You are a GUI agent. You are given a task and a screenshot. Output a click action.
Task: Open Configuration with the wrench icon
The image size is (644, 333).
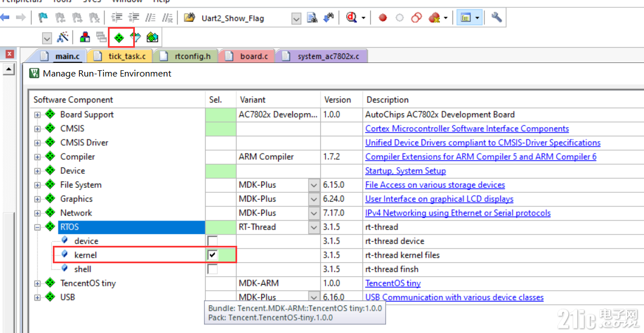pyautogui.click(x=497, y=17)
